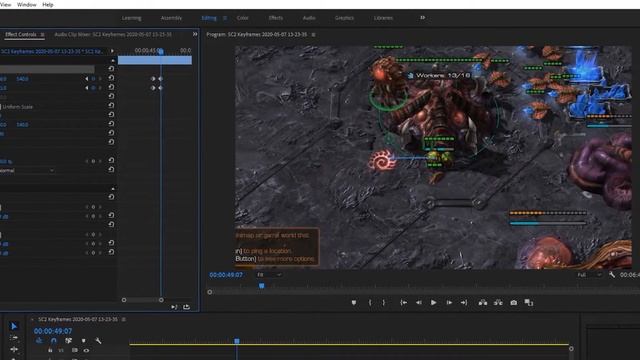Open the Normal blend mode dropdown
This screenshot has height=360, width=640.
click(27, 170)
